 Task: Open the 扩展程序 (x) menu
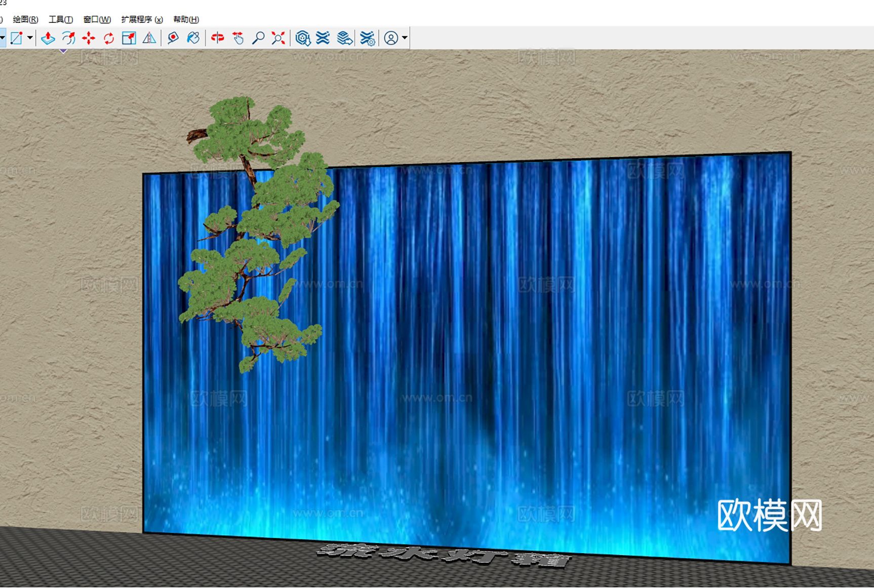[x=142, y=19]
